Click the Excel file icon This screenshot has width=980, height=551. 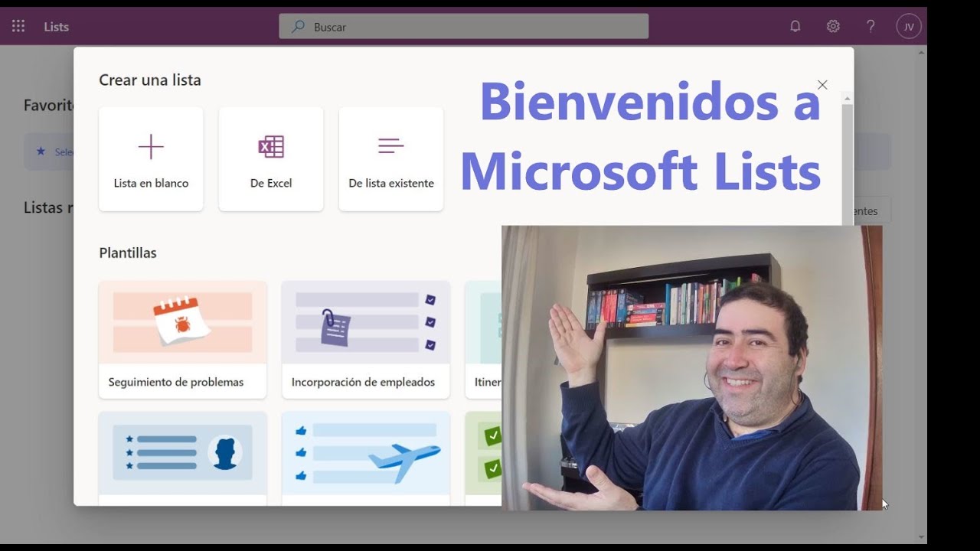click(x=271, y=146)
